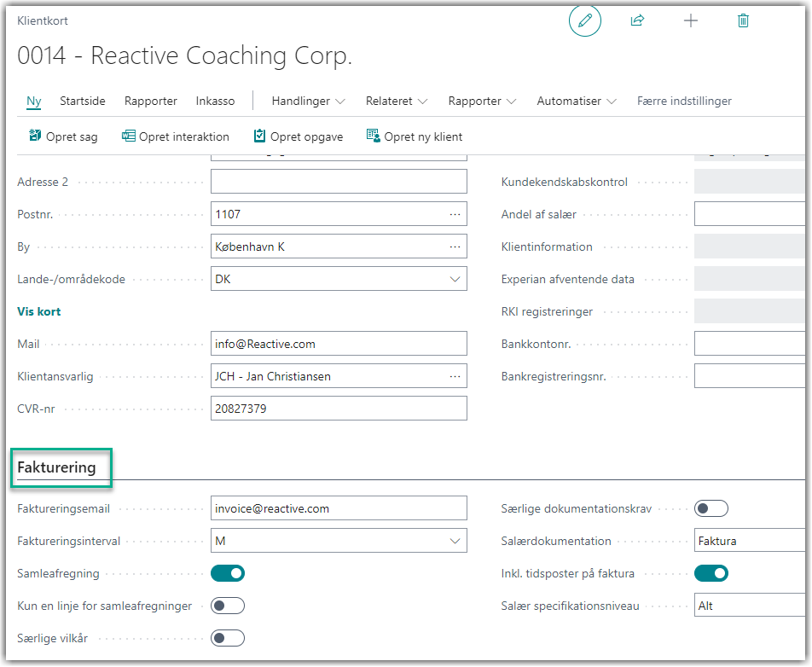Click the plus icon to add new

[691, 21]
